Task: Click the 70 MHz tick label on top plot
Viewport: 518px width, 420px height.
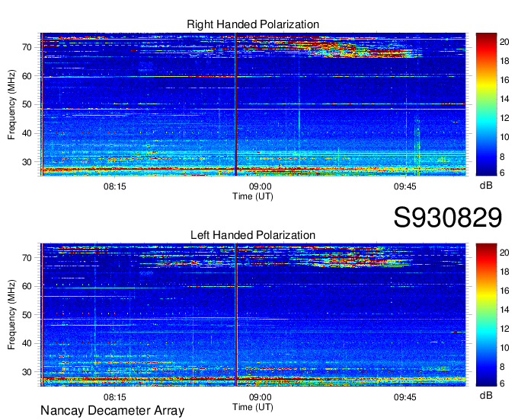Action: (x=27, y=47)
